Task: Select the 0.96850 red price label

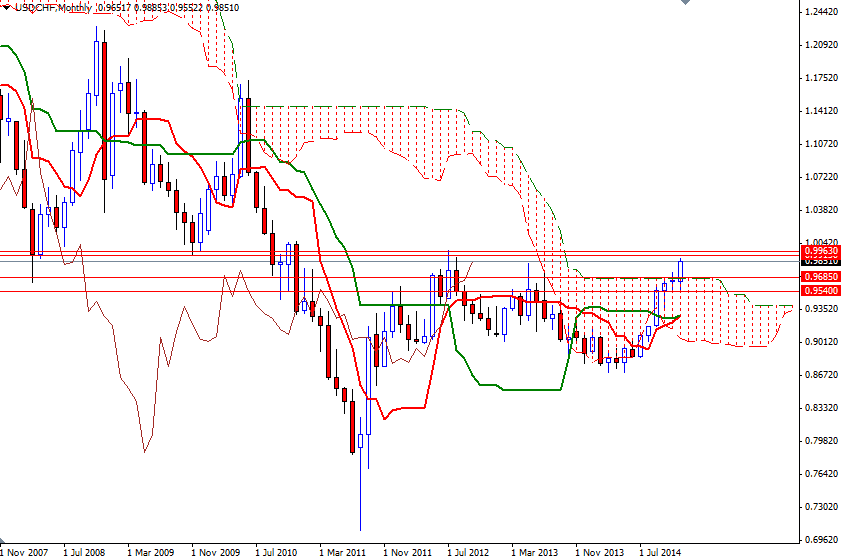Action: click(820, 277)
